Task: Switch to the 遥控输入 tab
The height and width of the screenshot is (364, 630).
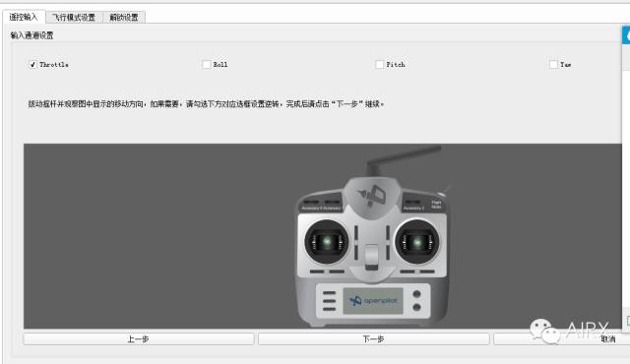Action: pos(24,17)
